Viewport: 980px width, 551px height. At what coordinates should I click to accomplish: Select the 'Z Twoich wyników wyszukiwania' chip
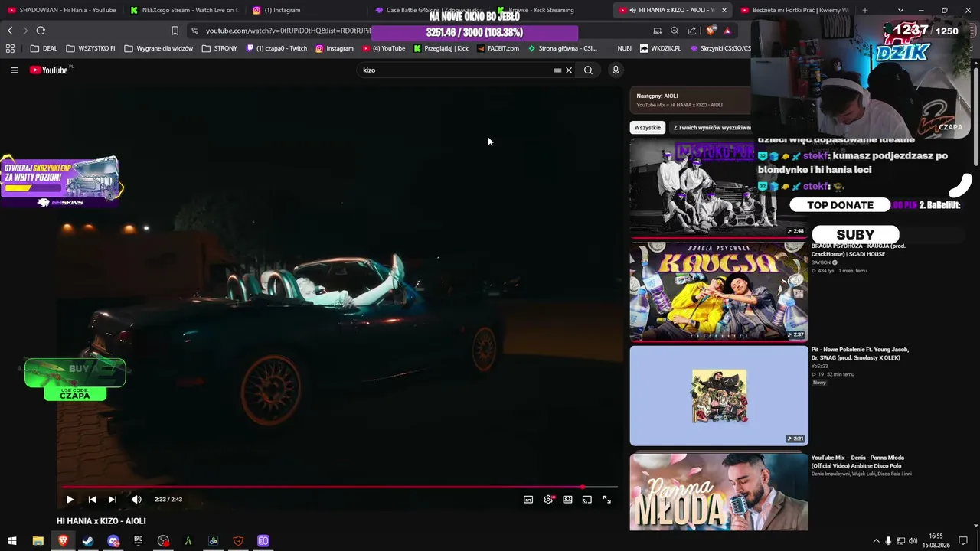pos(711,128)
